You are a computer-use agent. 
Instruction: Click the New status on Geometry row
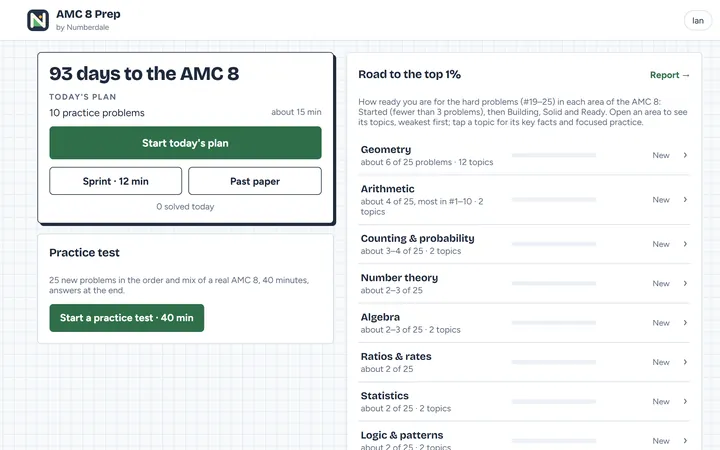pyautogui.click(x=661, y=155)
